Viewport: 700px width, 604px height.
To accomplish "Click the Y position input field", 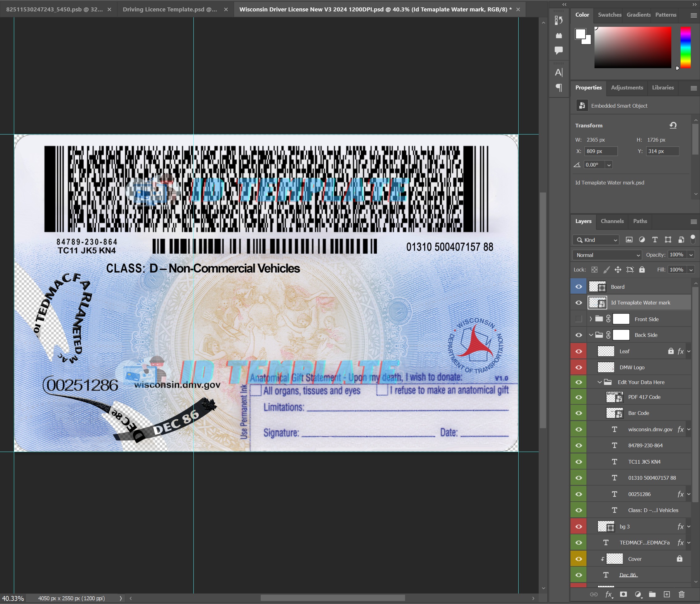I will click(662, 151).
